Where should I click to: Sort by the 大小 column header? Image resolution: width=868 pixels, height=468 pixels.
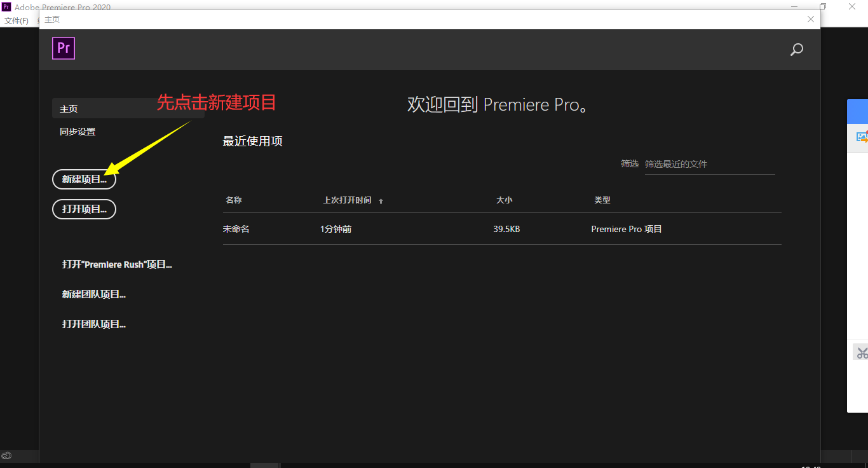505,200
